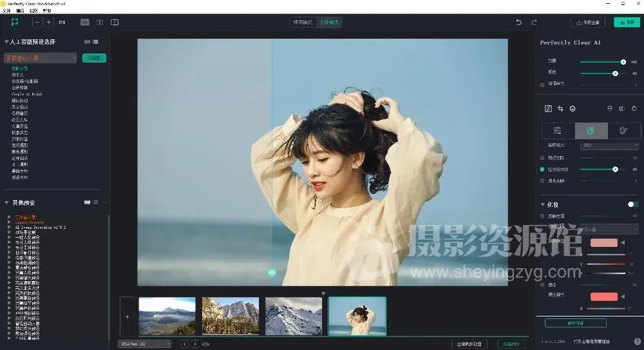Open the face selection tool
Image resolution: width=644 pixels, height=350 pixels.
click(573, 108)
